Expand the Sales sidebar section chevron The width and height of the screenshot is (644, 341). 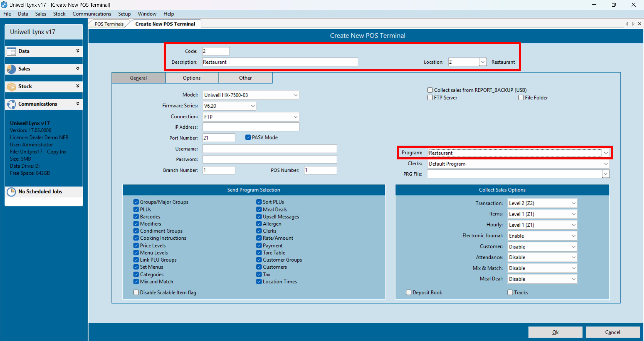click(x=78, y=68)
